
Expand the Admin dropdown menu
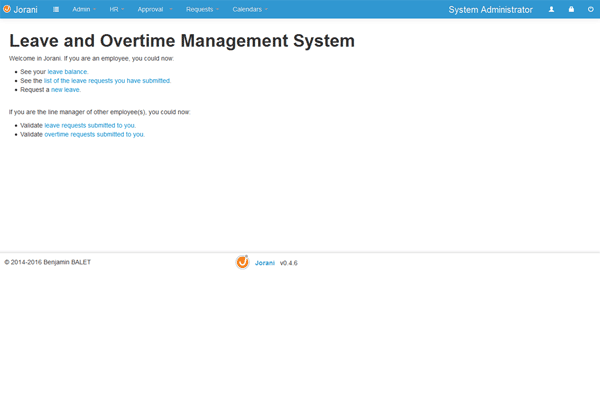coord(84,9)
